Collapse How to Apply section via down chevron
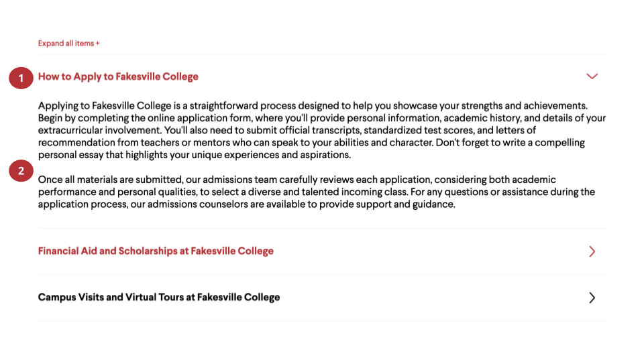Screen dimensions: 644x362 pos(592,76)
